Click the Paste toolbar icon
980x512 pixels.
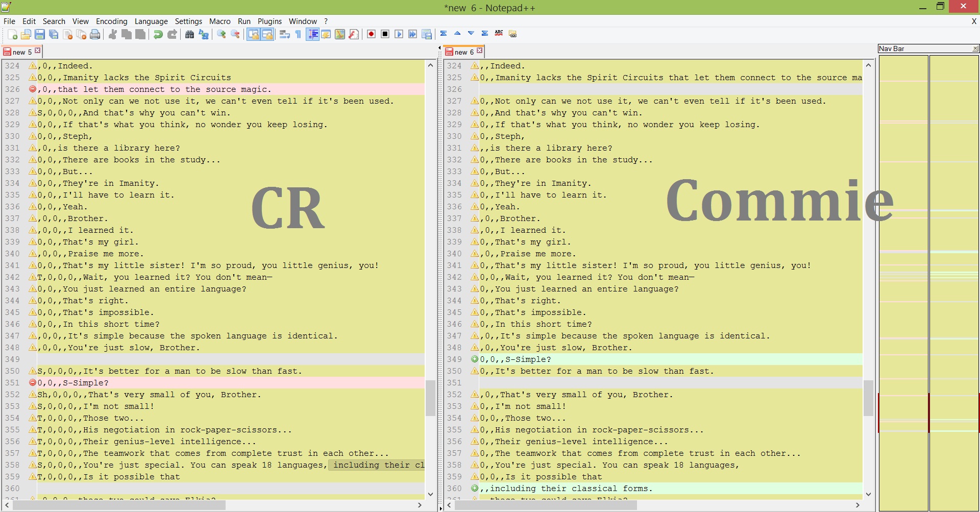[x=140, y=34]
